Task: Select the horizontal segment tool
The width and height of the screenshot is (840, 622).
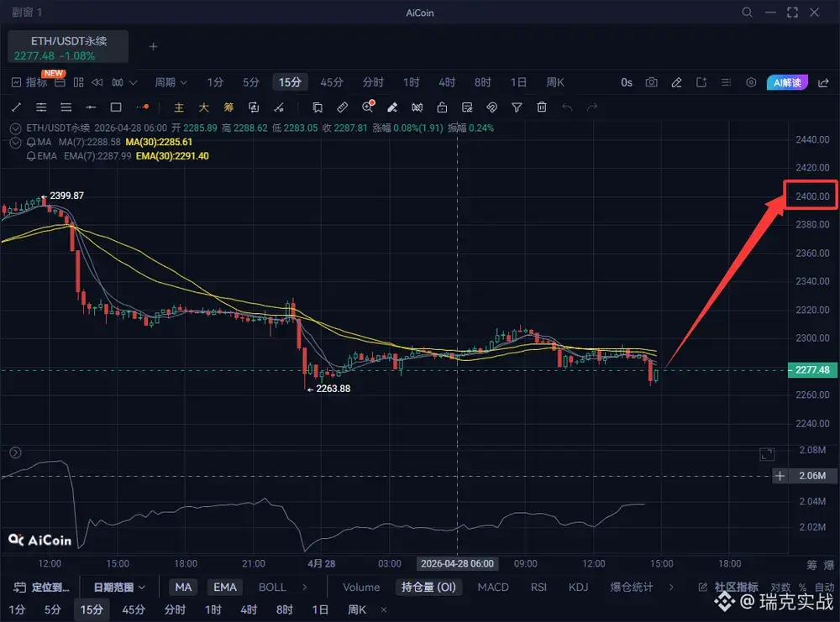Action: [91, 107]
